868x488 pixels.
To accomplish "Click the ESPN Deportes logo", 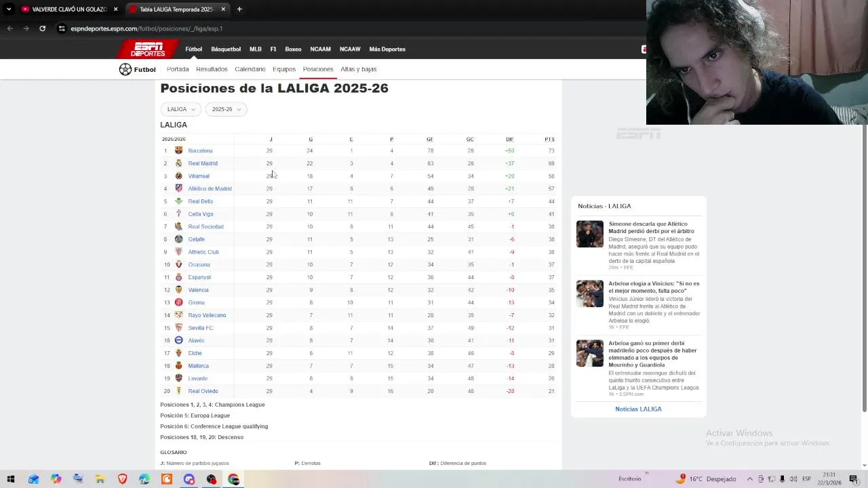I will (148, 49).
